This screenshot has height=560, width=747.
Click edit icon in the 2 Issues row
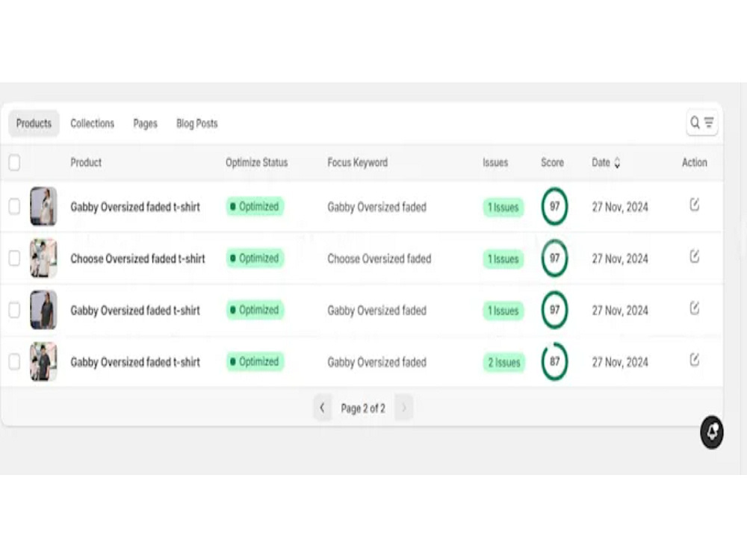click(695, 360)
